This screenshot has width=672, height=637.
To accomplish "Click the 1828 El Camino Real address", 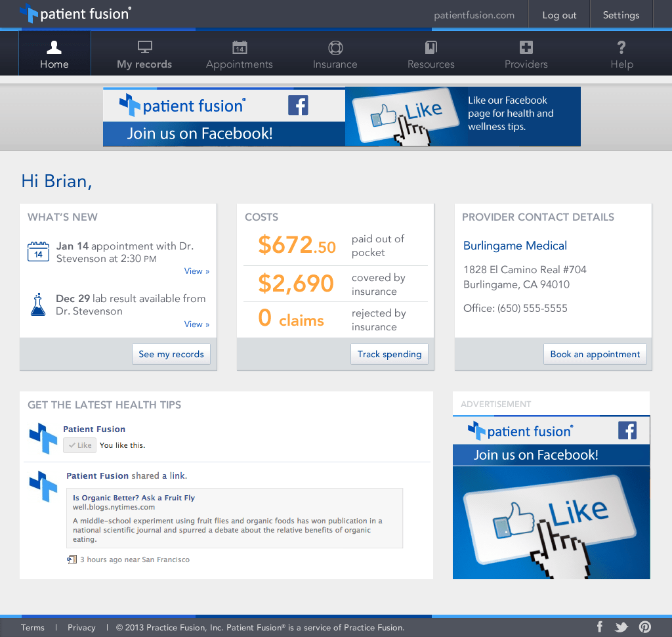I will pos(524,276).
